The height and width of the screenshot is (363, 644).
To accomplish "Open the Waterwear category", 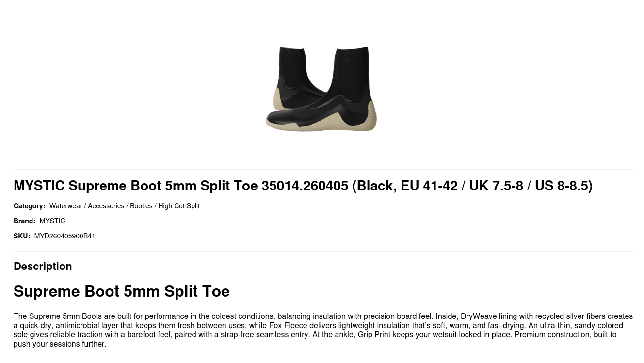I will click(65, 206).
